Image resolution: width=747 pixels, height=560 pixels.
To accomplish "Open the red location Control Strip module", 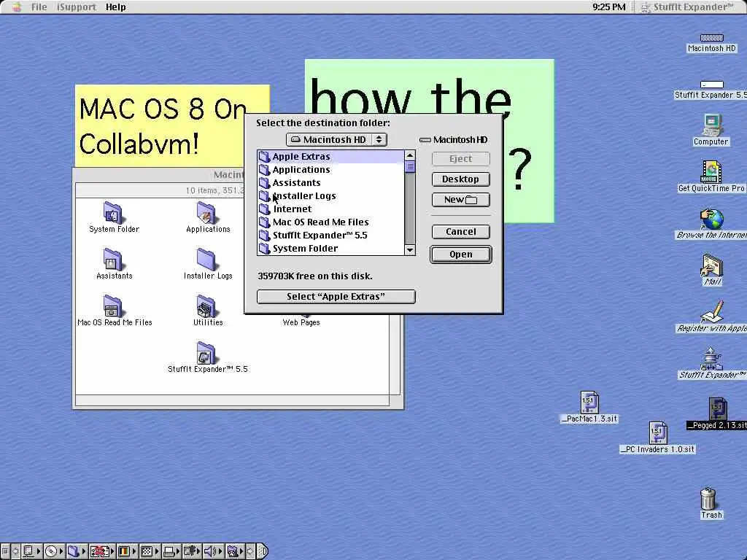I will 102,551.
